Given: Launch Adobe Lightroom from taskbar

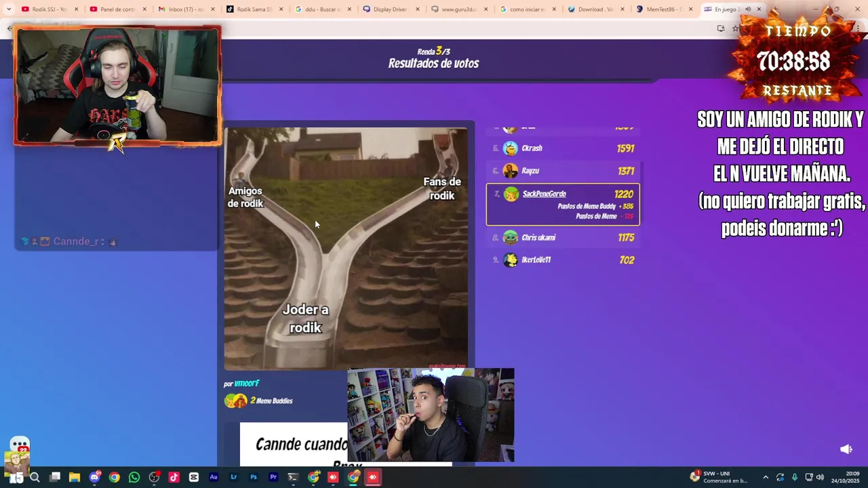Looking at the screenshot, I should (x=233, y=477).
